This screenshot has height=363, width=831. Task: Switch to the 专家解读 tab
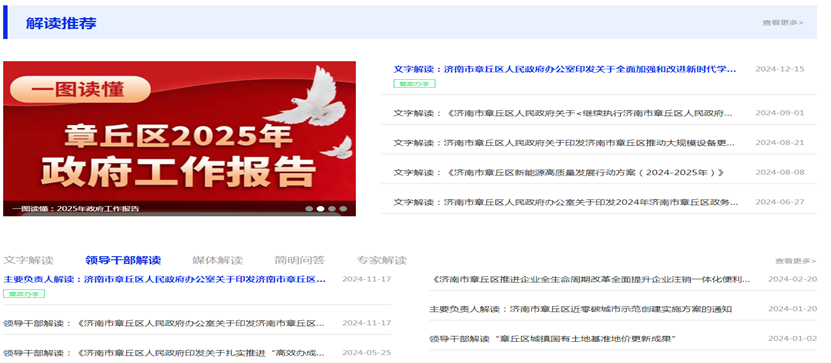pyautogui.click(x=382, y=260)
